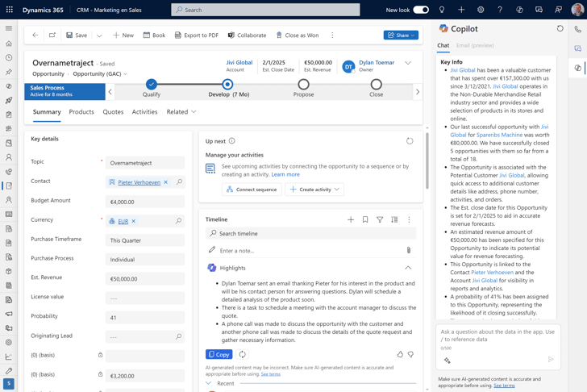Export the opportunity to PDF
Viewport: 587px width, 392px height.
(197, 35)
